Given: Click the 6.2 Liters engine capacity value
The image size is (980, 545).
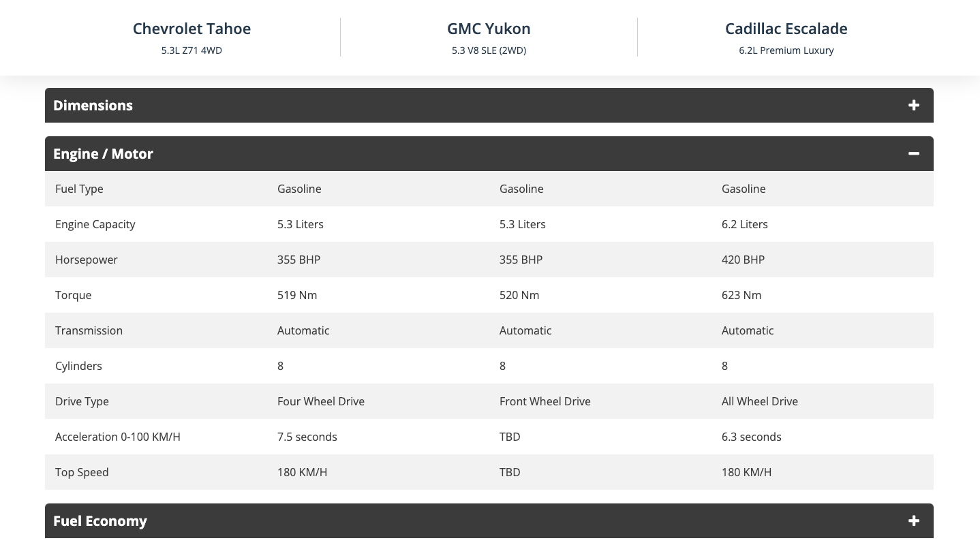Looking at the screenshot, I should tap(745, 224).
